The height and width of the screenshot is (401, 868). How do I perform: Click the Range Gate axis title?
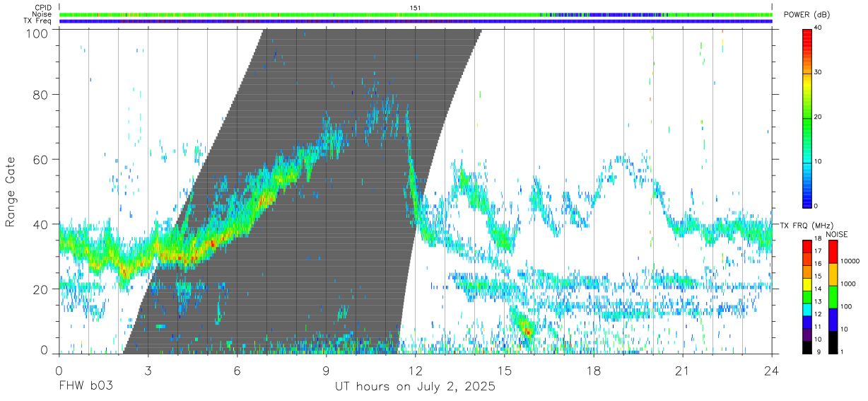click(11, 191)
